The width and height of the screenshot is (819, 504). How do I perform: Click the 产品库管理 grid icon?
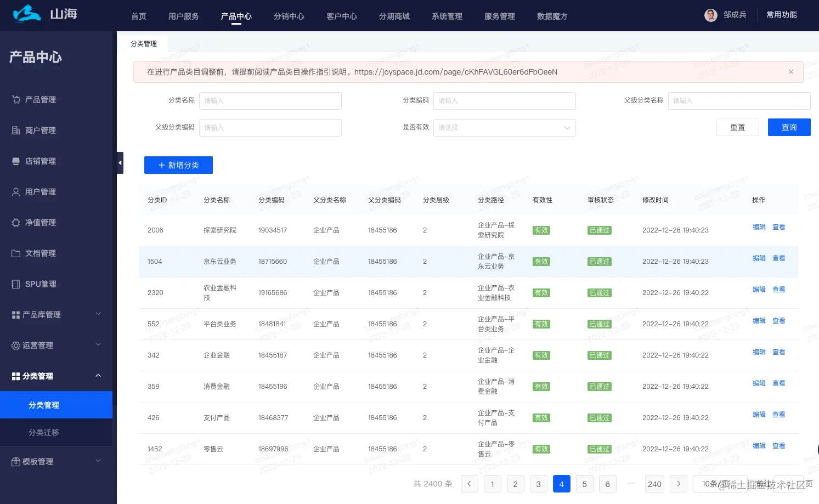click(x=16, y=315)
